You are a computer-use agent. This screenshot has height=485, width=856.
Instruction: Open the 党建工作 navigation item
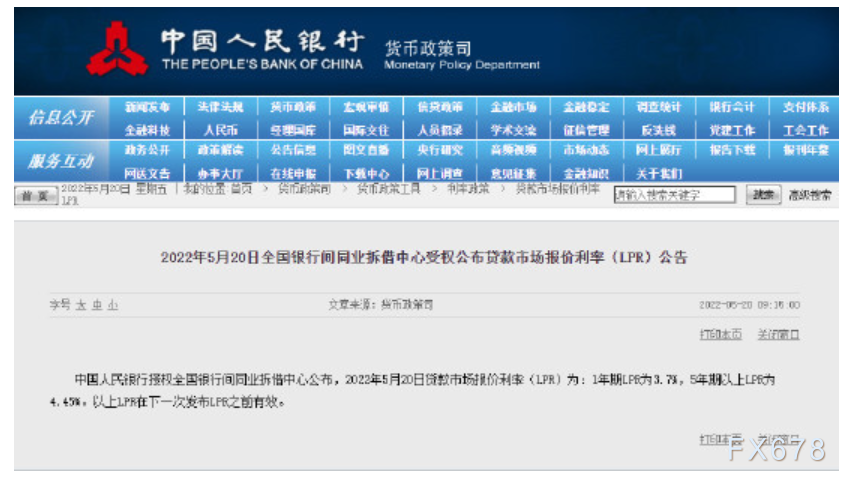[732, 131]
